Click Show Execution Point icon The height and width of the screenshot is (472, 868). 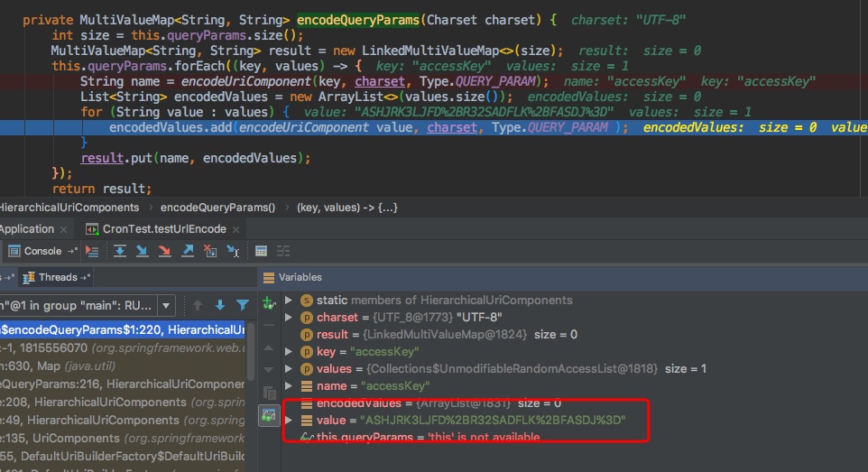point(92,251)
